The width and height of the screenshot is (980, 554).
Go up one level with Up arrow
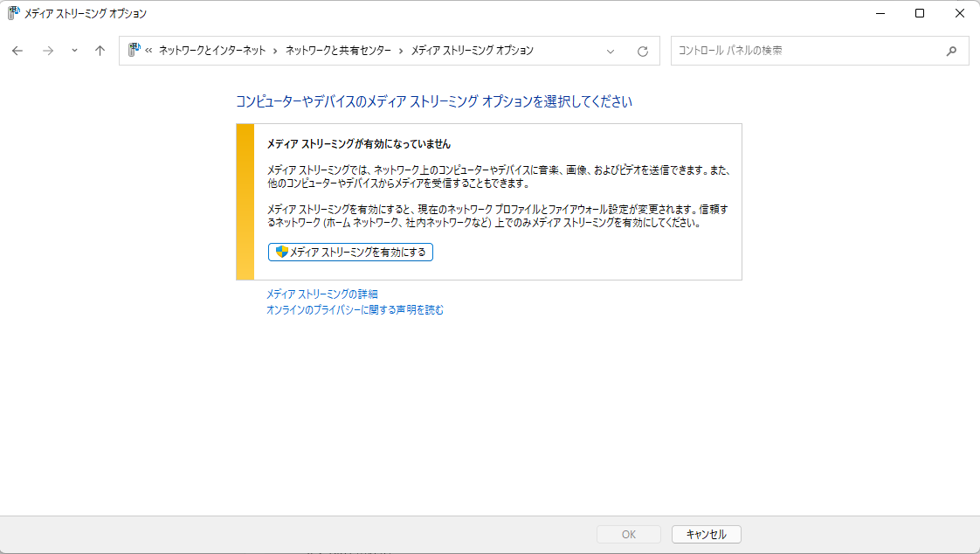pos(100,51)
